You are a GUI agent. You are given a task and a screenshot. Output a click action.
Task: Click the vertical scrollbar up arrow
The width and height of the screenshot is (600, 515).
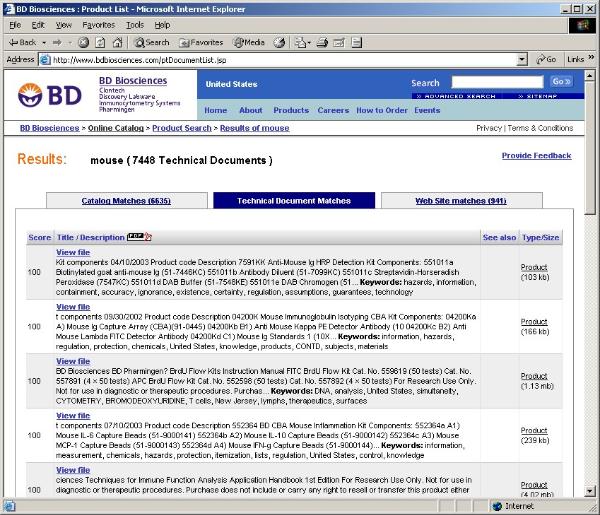click(590, 75)
